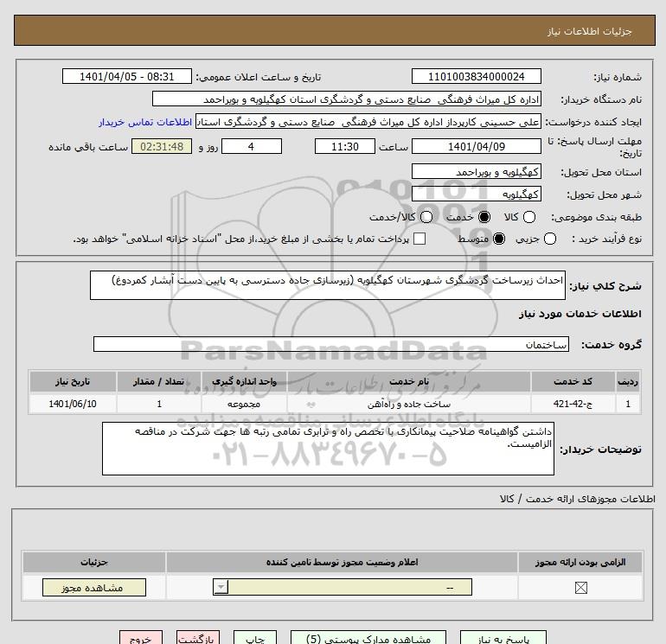Open the اطلاعات تماس خریدار link
The width and height of the screenshot is (666, 644).
pos(145,122)
